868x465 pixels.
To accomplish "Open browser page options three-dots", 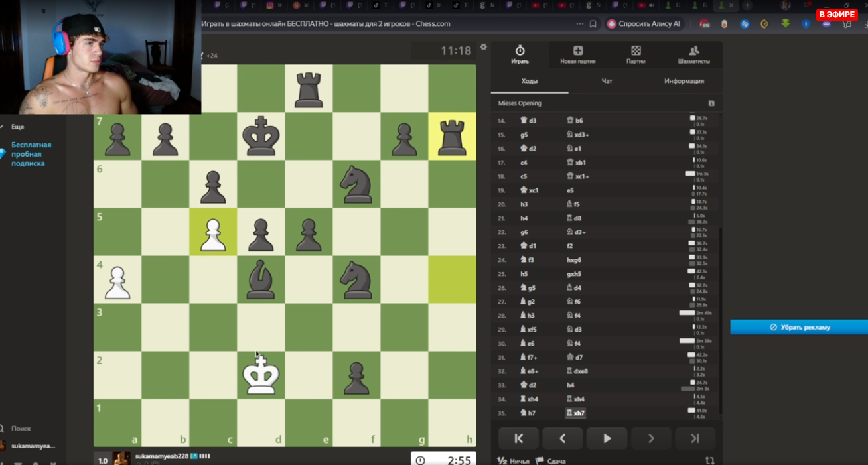I will (580, 24).
